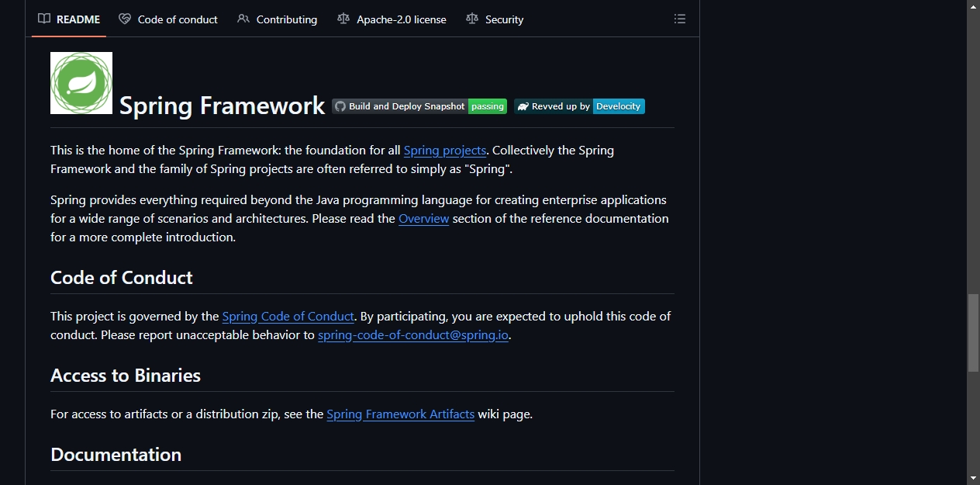Click the page vertical scrollbar thumb
The image size is (980, 485).
[x=973, y=333]
